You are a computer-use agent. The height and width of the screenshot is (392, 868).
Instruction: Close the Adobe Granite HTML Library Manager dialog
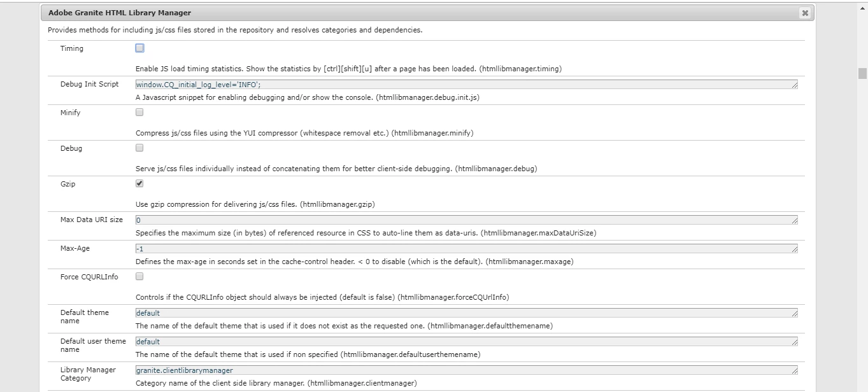pyautogui.click(x=805, y=13)
